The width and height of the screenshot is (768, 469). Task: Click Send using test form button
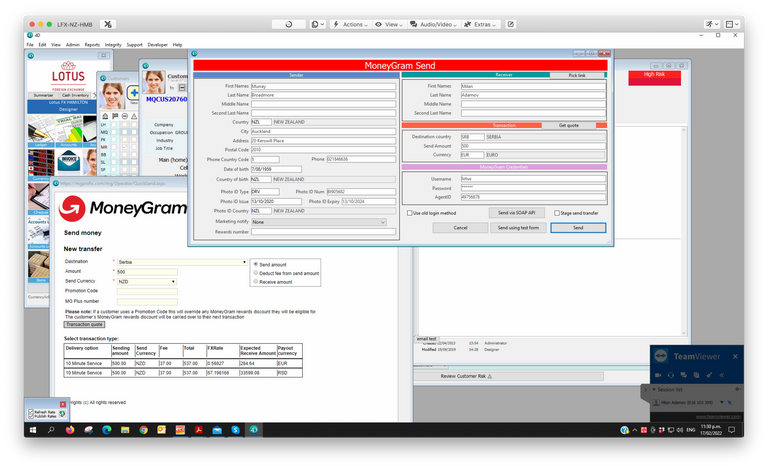coord(518,228)
